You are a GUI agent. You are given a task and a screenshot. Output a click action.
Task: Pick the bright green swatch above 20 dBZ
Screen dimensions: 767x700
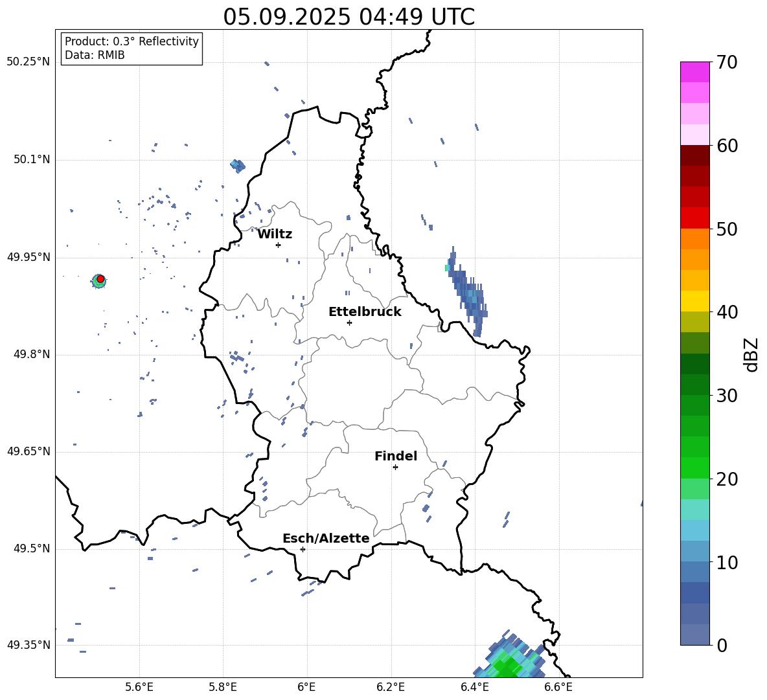click(695, 468)
